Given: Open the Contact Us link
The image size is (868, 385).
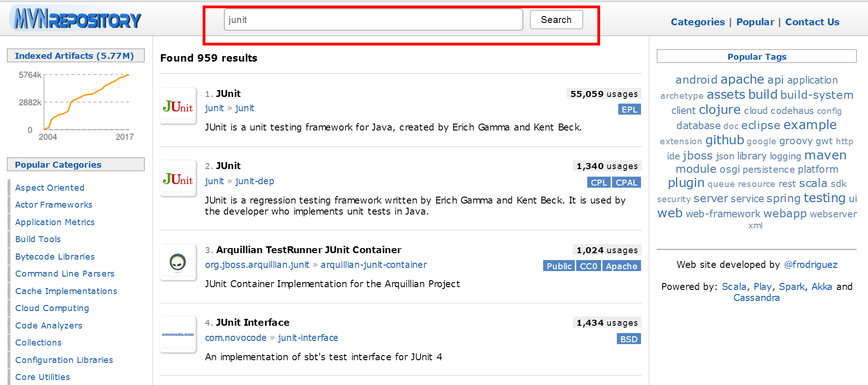Looking at the screenshot, I should (x=812, y=22).
